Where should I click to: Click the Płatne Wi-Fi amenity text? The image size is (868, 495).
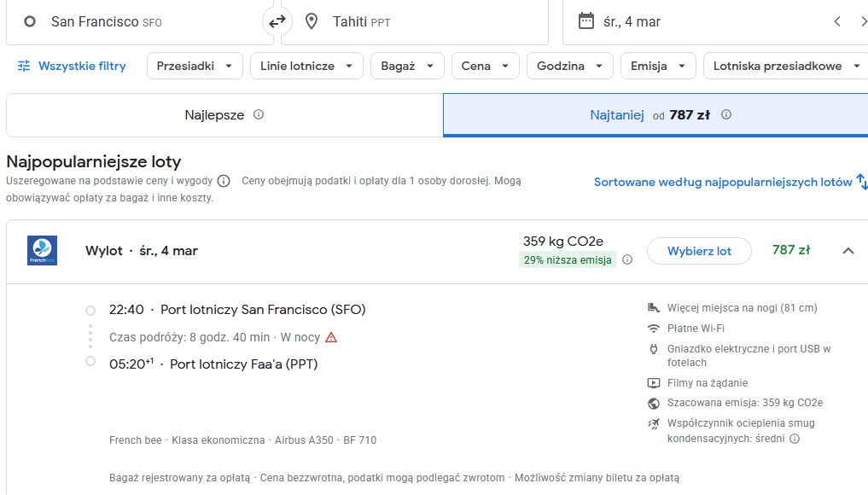696,329
